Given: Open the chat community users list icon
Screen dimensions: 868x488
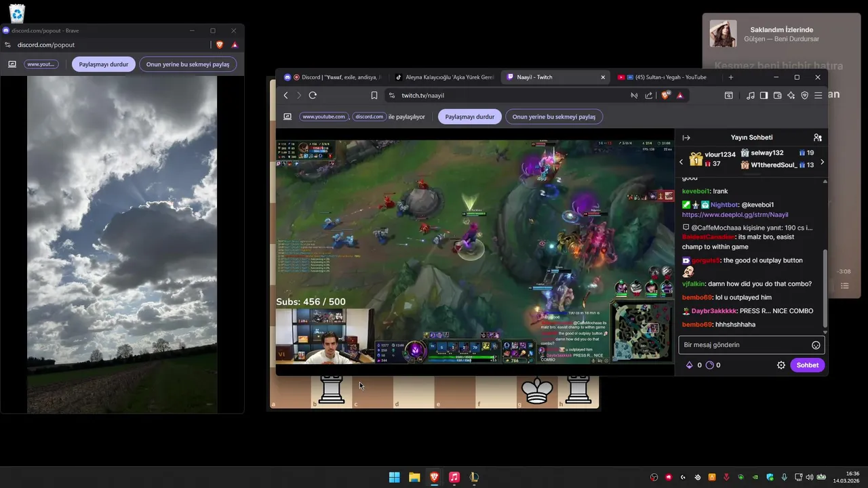Looking at the screenshot, I should point(817,138).
